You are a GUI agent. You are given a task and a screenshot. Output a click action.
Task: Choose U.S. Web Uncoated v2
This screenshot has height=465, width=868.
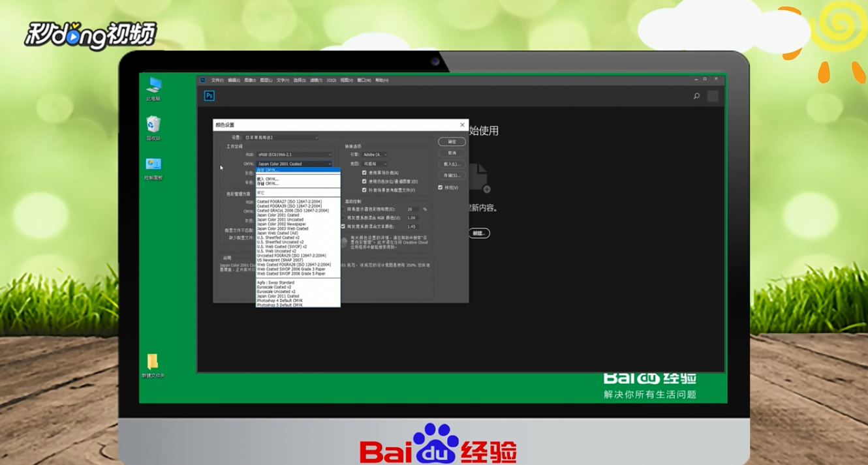(298, 251)
